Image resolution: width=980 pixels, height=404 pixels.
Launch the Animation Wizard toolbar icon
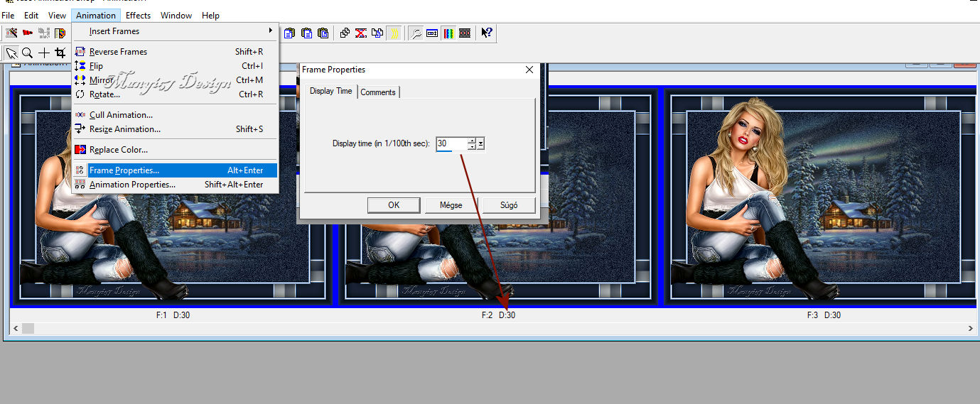(11, 33)
